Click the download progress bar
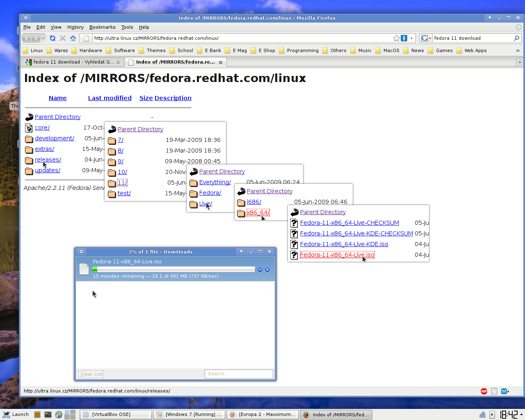Viewport: 525px width, 420px height. 174,269
